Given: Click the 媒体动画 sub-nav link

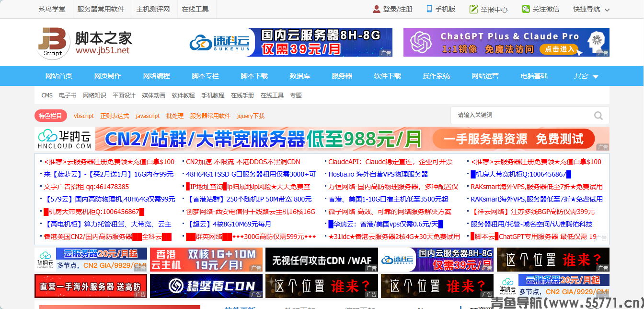Looking at the screenshot, I should (153, 95).
